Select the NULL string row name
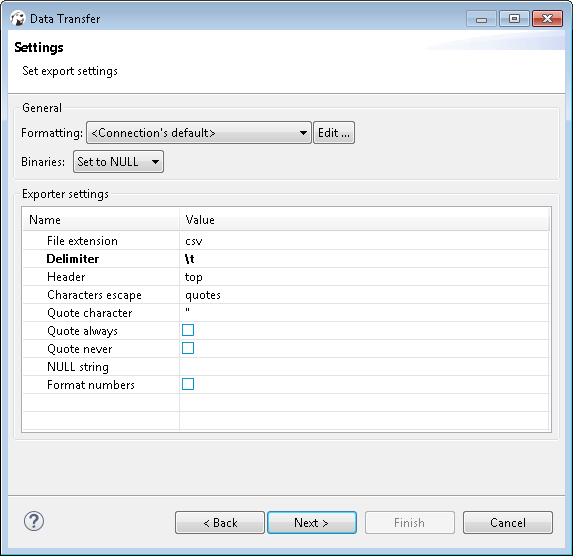Screen dimensions: 573x556 (x=78, y=367)
